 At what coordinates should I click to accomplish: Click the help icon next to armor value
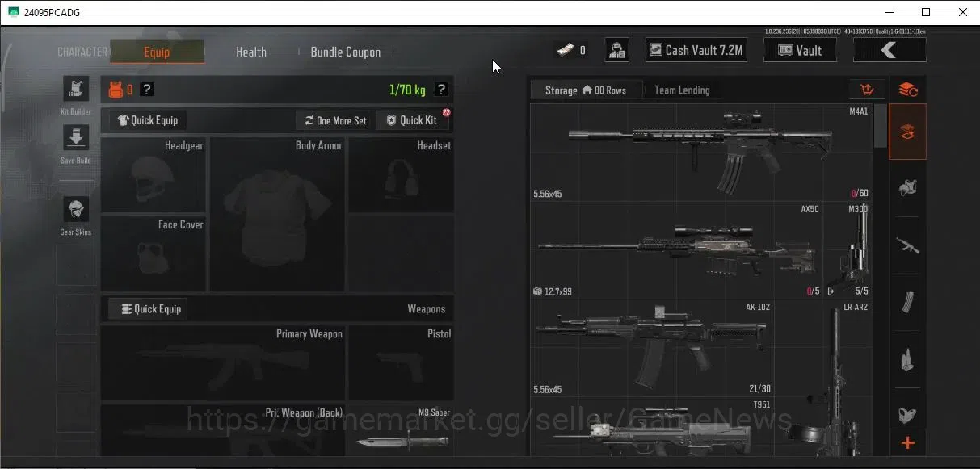click(x=147, y=90)
